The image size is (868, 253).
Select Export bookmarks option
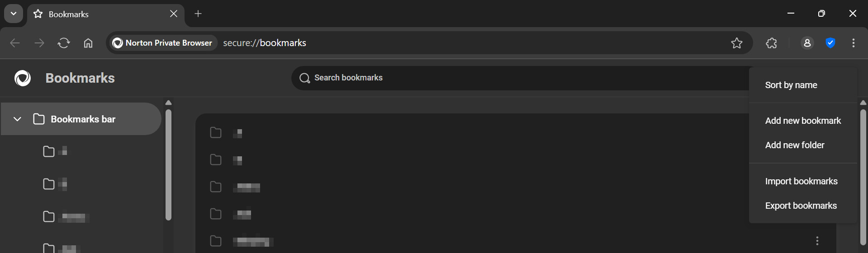tap(801, 206)
